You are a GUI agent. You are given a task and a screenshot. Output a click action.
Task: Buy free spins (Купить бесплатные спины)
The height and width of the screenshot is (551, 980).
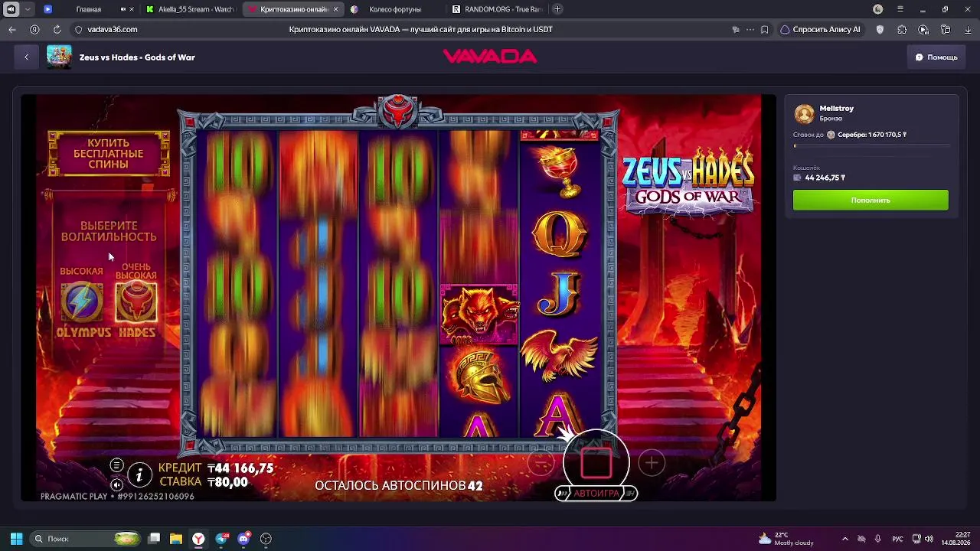(x=109, y=154)
